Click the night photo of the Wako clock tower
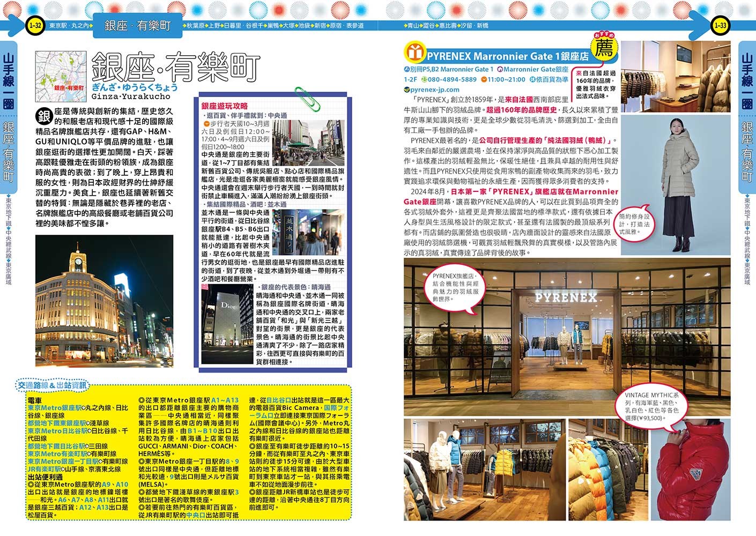The width and height of the screenshot is (756, 536). (104, 301)
